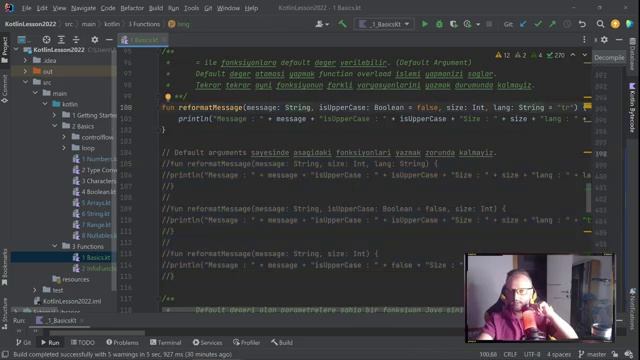
Task: Click the UTF-8 encoding indicator
Action: pos(532,354)
